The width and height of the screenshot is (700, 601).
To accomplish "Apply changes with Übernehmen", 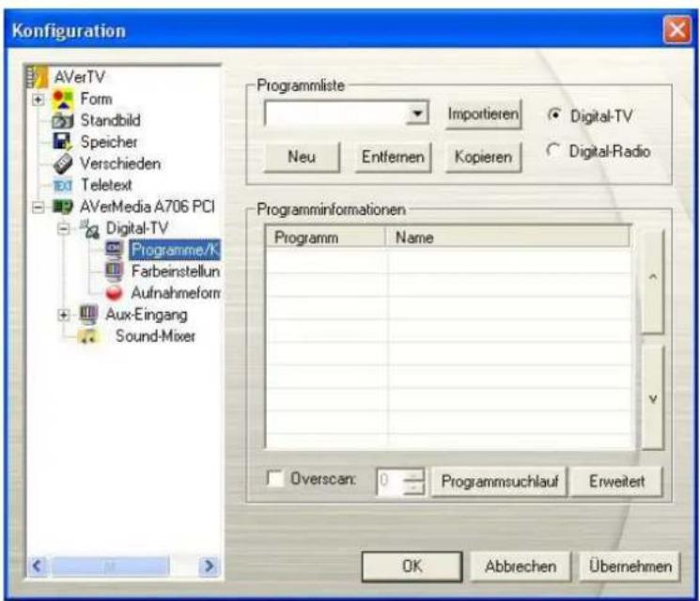I will (630, 566).
